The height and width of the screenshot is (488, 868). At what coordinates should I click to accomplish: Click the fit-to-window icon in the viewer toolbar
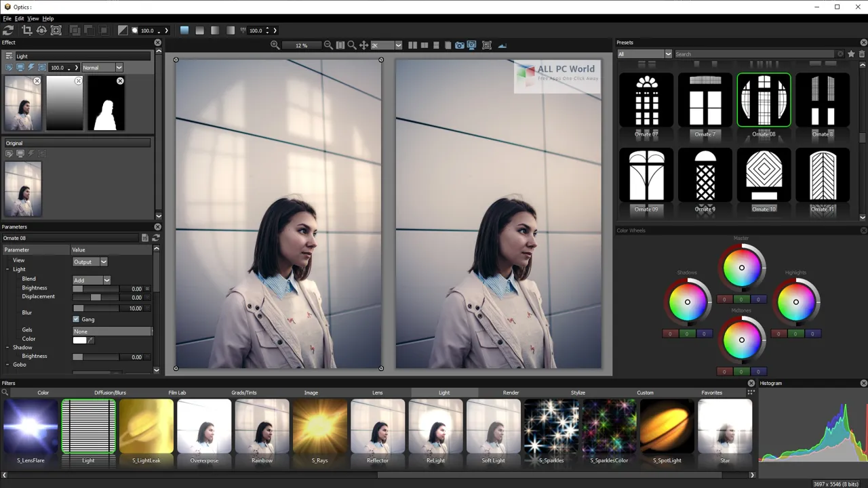pyautogui.click(x=486, y=45)
